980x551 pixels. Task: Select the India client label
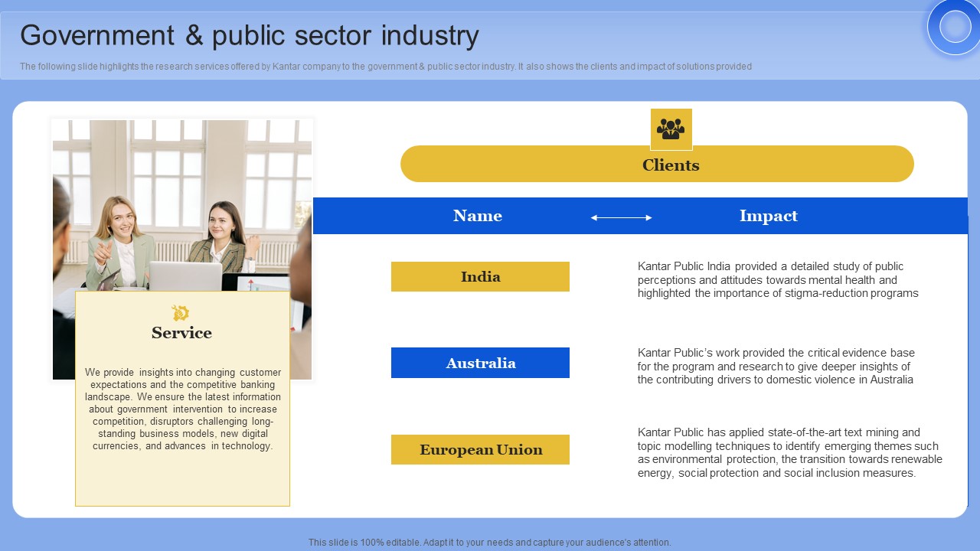click(x=480, y=276)
